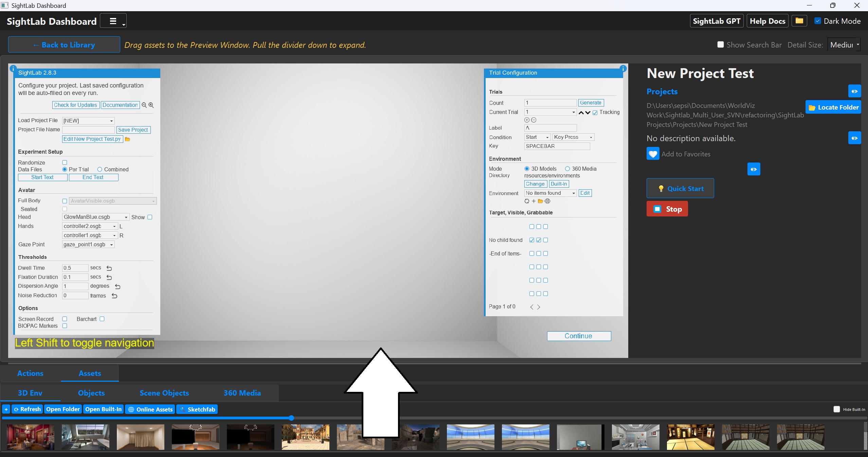Screen dimensions: 868x457
Task: Expand the Key Press condition dropdown
Action: click(x=573, y=137)
